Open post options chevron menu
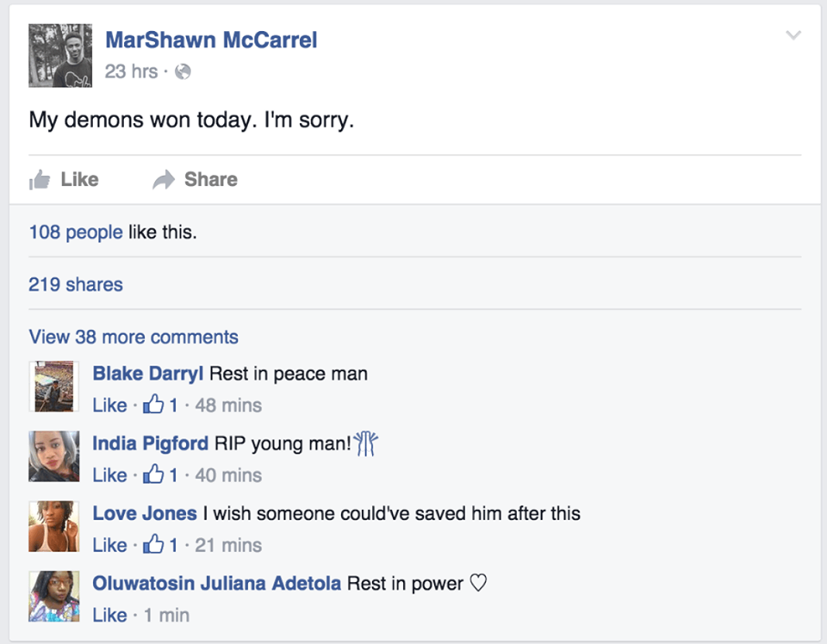 pos(793,35)
